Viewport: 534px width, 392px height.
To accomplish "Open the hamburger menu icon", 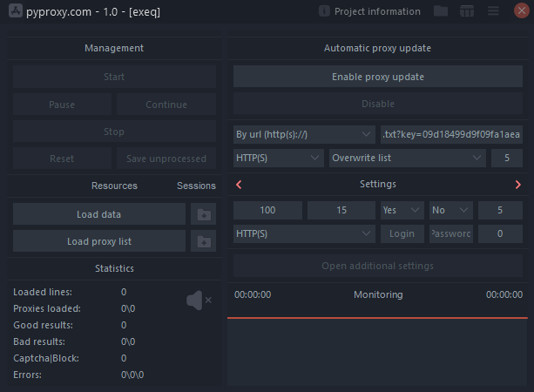I will point(493,11).
